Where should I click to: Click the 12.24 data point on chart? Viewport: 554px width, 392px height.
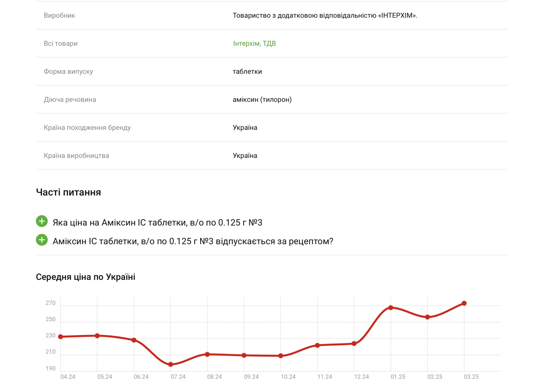pos(354,344)
